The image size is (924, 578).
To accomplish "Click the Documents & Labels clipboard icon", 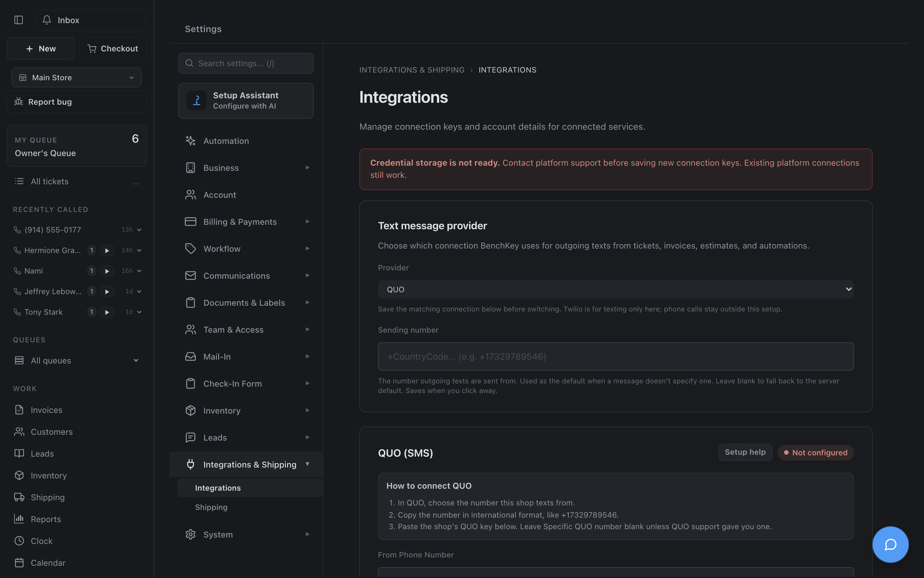I will click(191, 303).
